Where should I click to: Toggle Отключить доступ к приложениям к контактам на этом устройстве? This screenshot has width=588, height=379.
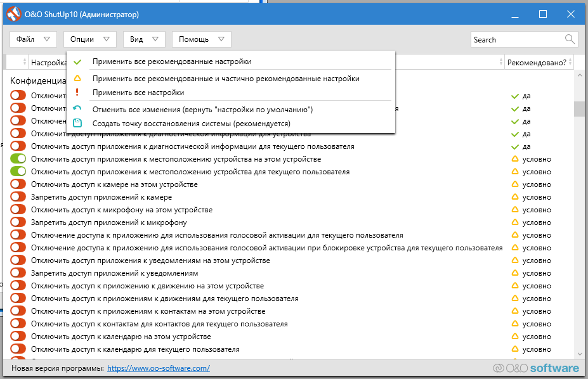[18, 311]
